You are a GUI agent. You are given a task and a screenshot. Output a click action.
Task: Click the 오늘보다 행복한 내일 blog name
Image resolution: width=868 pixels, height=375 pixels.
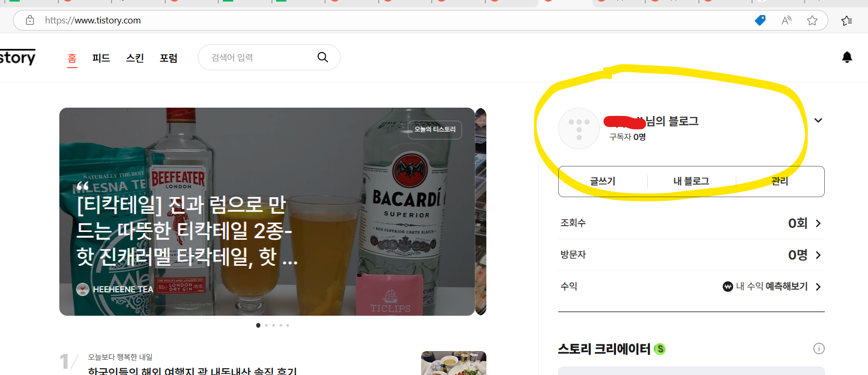point(120,357)
